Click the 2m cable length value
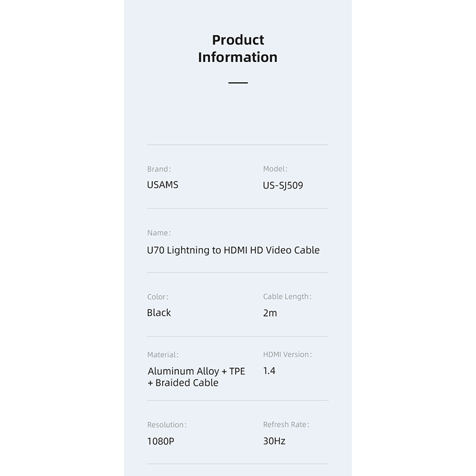 (270, 313)
